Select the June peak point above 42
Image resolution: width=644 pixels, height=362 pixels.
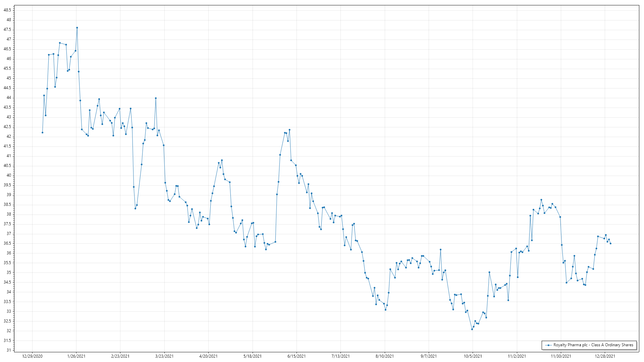pos(289,130)
